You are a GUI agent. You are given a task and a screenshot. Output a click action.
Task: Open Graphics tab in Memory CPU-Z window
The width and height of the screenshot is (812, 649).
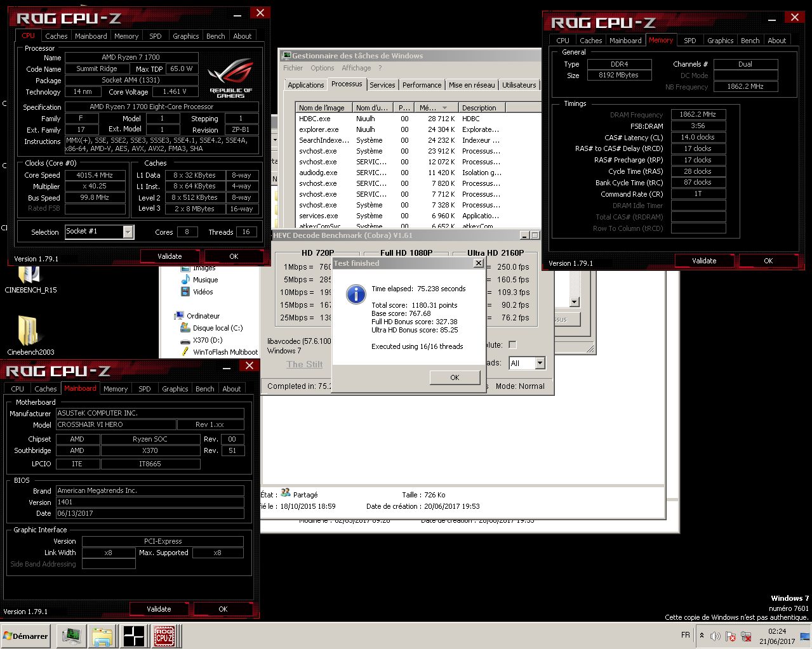point(721,41)
